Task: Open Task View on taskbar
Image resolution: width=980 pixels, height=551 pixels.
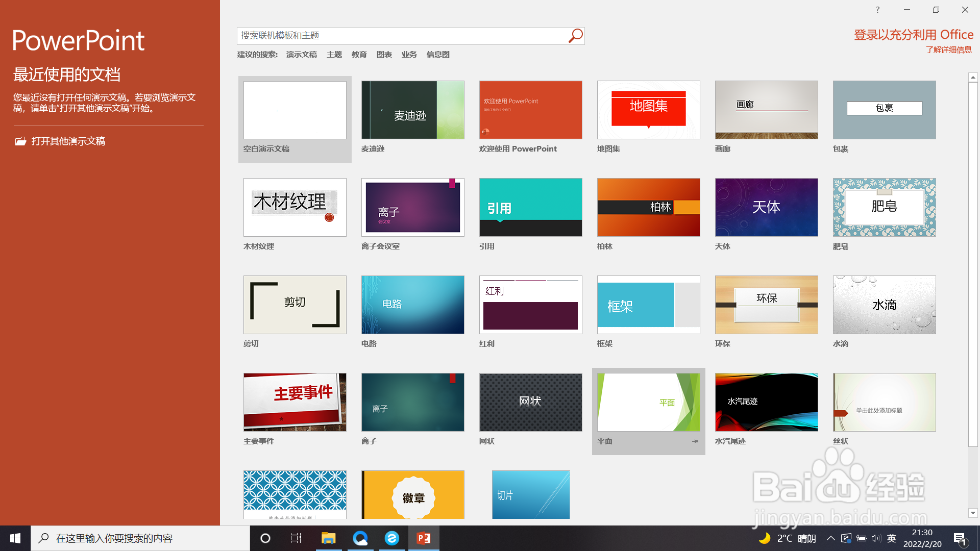Action: tap(296, 538)
